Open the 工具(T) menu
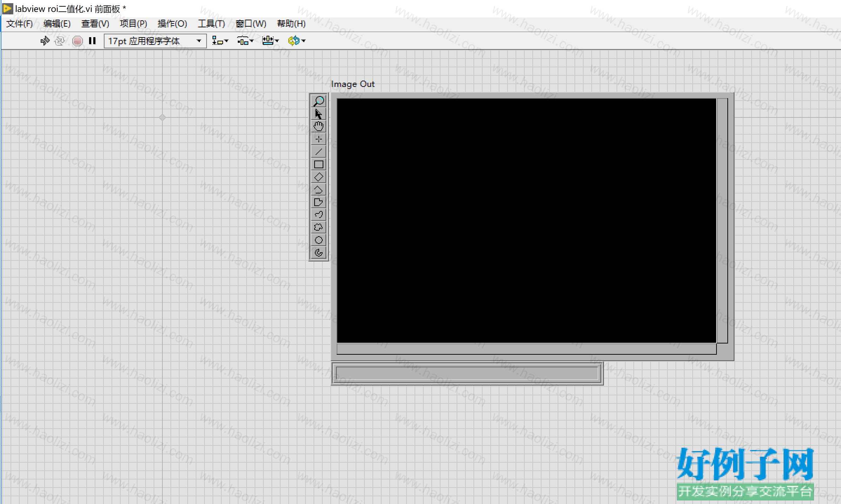This screenshot has width=841, height=504. (211, 24)
